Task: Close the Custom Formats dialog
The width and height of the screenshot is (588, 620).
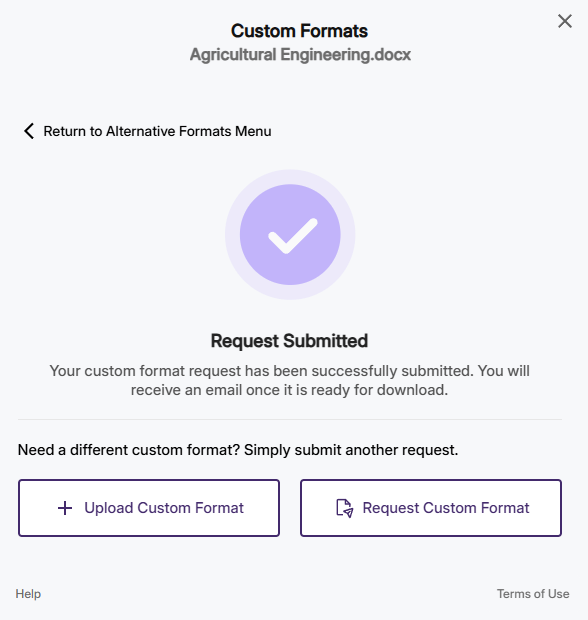Action: (x=565, y=21)
